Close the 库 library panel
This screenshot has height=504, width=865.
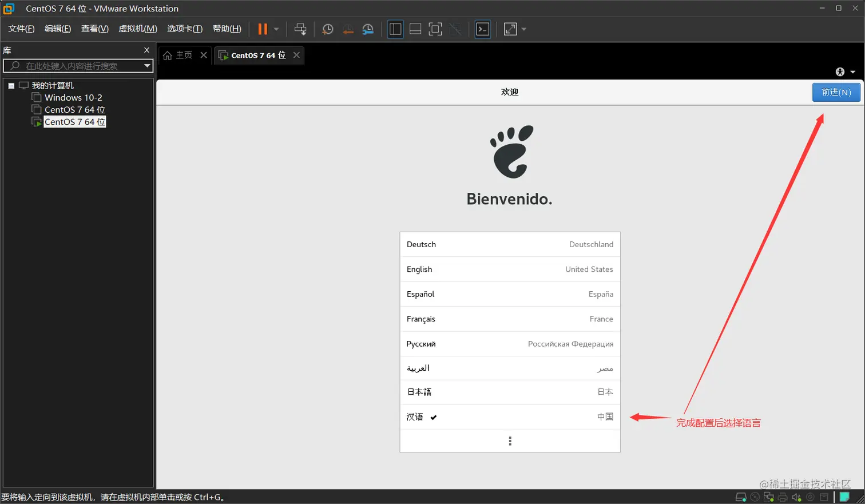coord(147,50)
